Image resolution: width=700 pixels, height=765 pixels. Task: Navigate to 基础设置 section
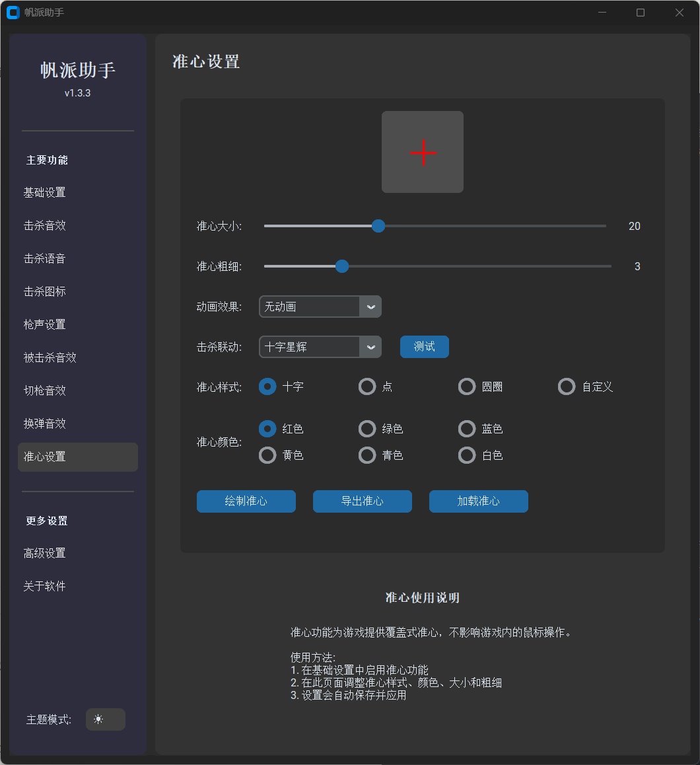45,192
